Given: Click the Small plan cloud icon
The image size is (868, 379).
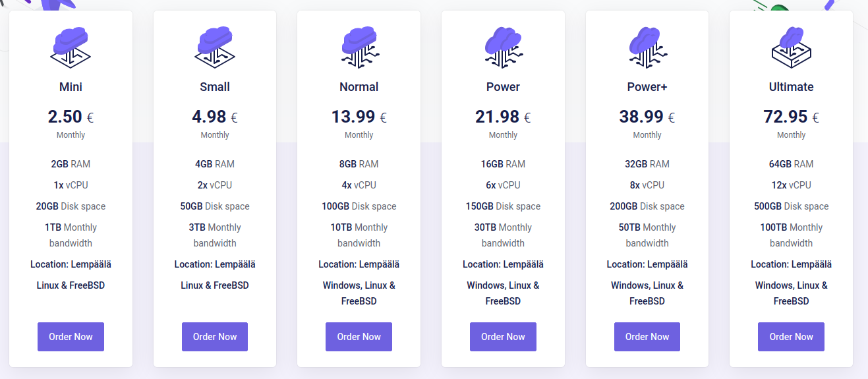Looking at the screenshot, I should click(x=215, y=47).
